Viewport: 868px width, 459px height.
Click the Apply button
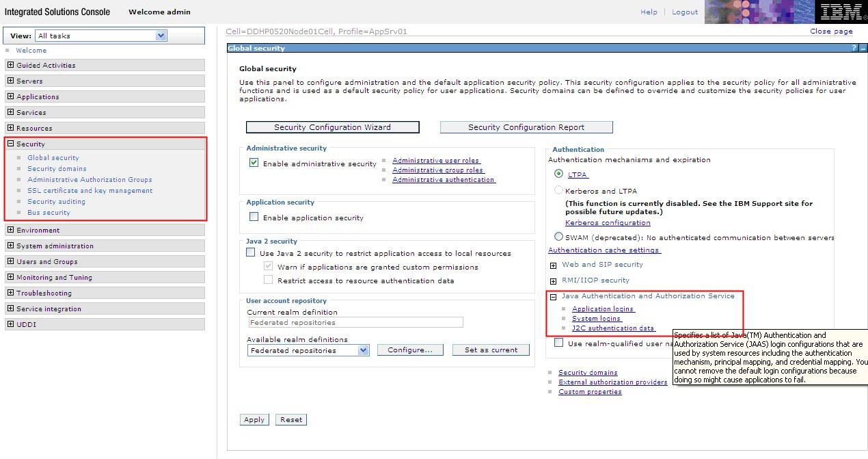[254, 419]
